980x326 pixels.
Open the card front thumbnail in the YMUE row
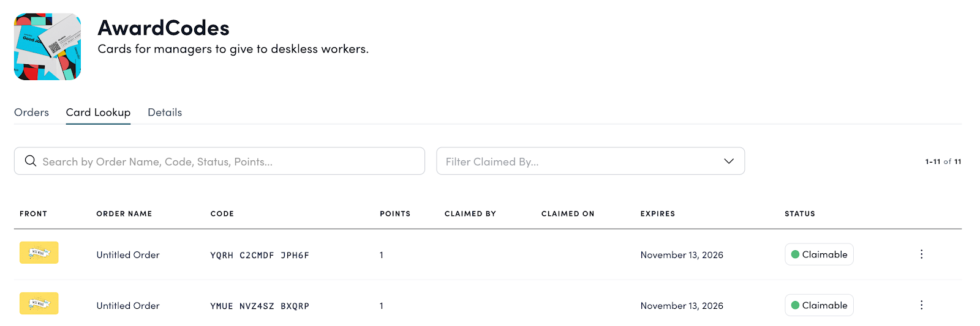click(39, 303)
